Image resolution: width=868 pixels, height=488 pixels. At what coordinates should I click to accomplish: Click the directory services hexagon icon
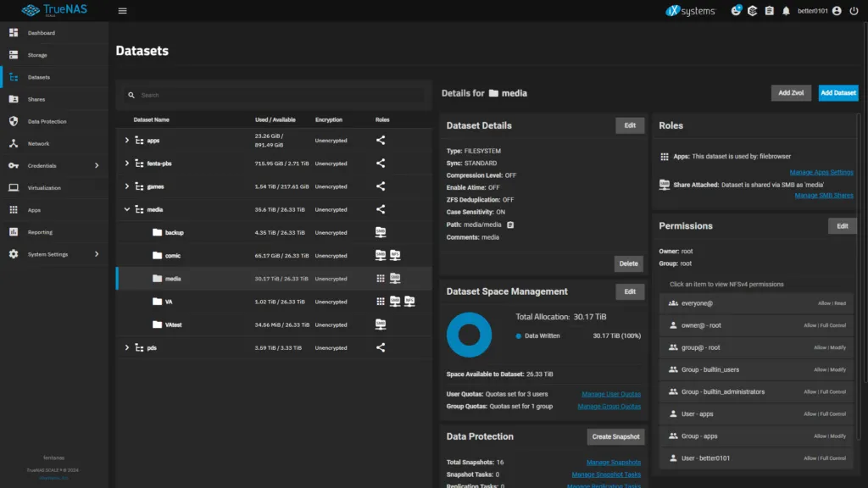(752, 10)
